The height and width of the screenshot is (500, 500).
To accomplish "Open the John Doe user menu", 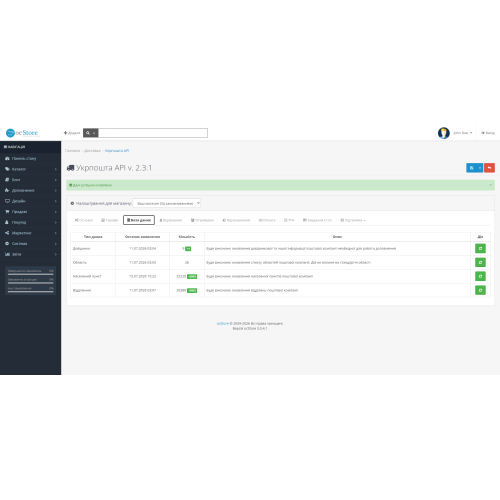I will [463, 133].
